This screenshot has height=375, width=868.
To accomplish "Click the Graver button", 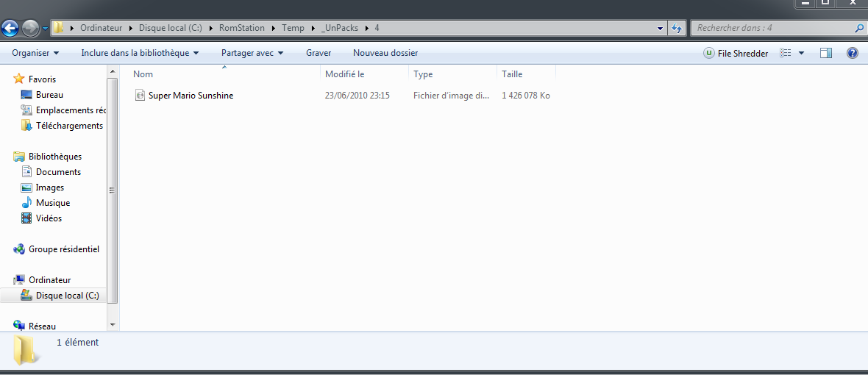I will click(319, 53).
